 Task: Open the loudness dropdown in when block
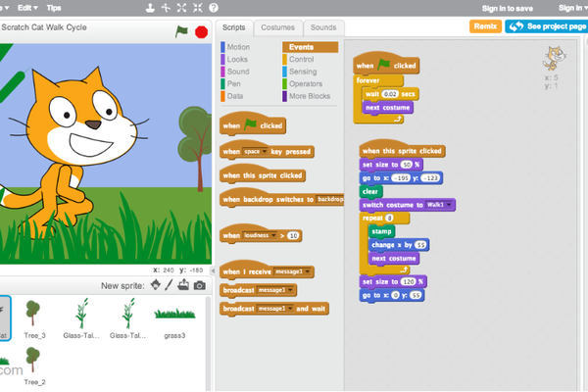pos(260,235)
